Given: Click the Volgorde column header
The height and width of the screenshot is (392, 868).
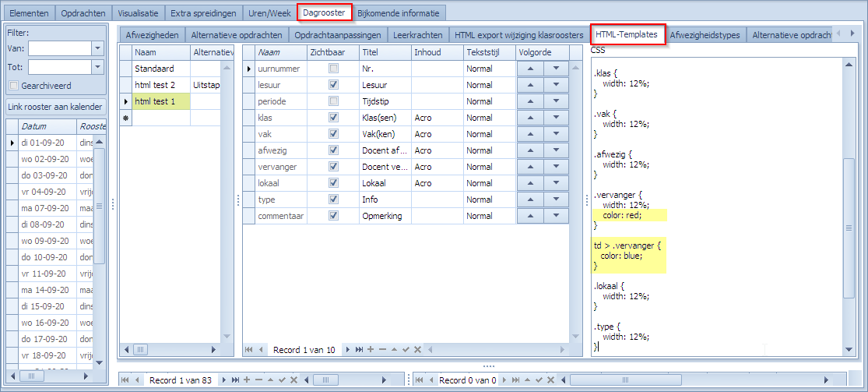Looking at the screenshot, I should coord(543,53).
